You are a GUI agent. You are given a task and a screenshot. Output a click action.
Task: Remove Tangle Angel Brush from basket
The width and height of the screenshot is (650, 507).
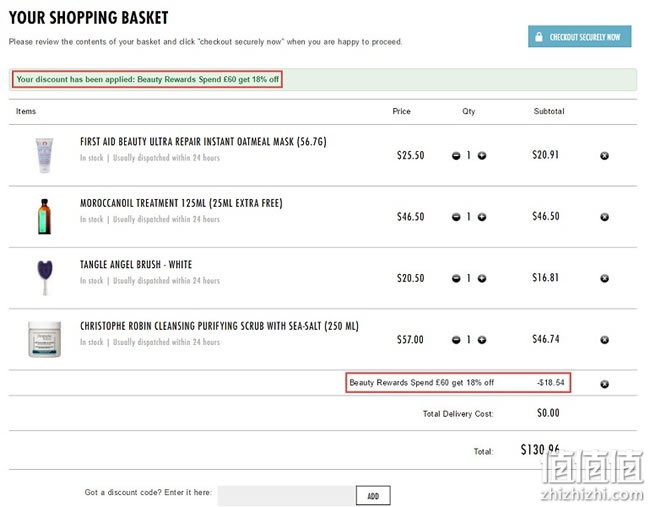(x=604, y=279)
